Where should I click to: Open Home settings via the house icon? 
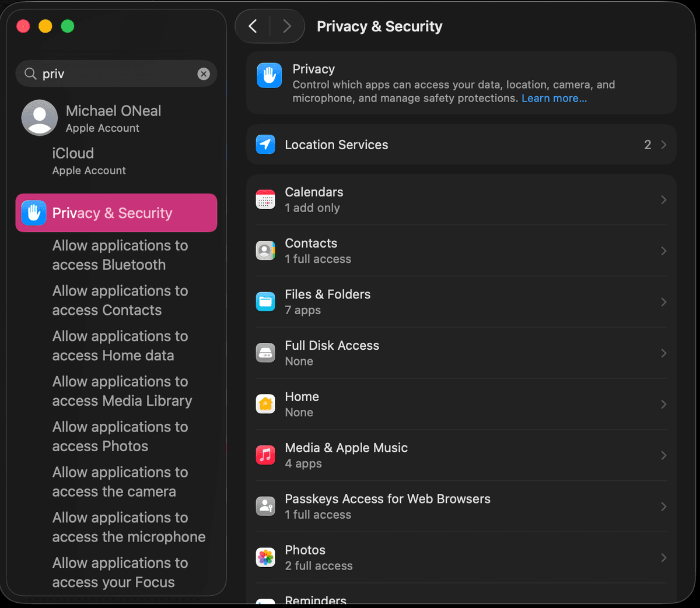(265, 404)
